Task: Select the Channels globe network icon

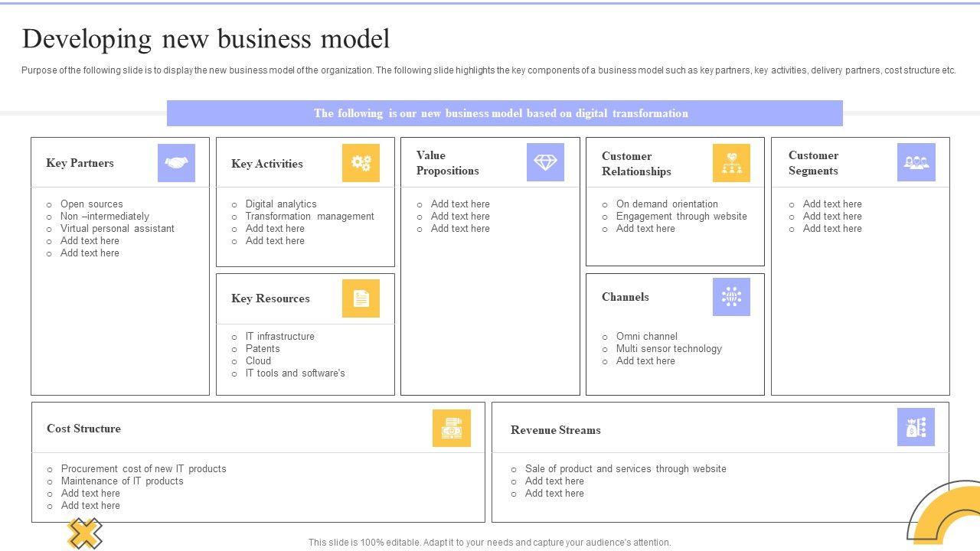Action: pos(731,297)
